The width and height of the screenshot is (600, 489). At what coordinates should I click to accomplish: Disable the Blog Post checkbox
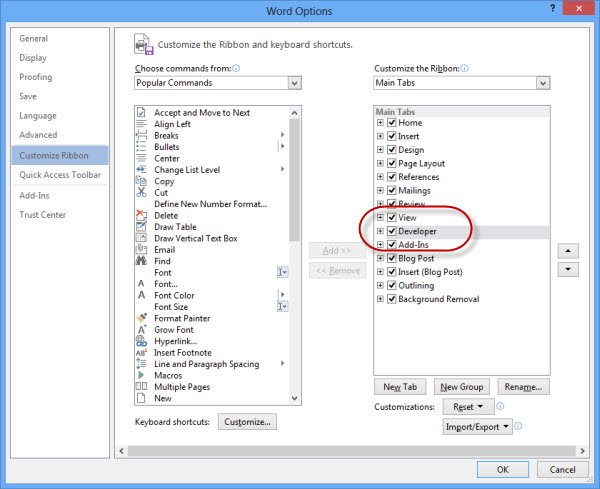391,258
